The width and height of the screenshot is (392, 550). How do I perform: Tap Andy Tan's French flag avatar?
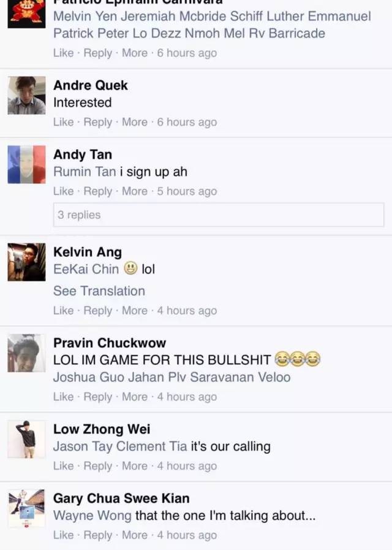pyautogui.click(x=26, y=164)
